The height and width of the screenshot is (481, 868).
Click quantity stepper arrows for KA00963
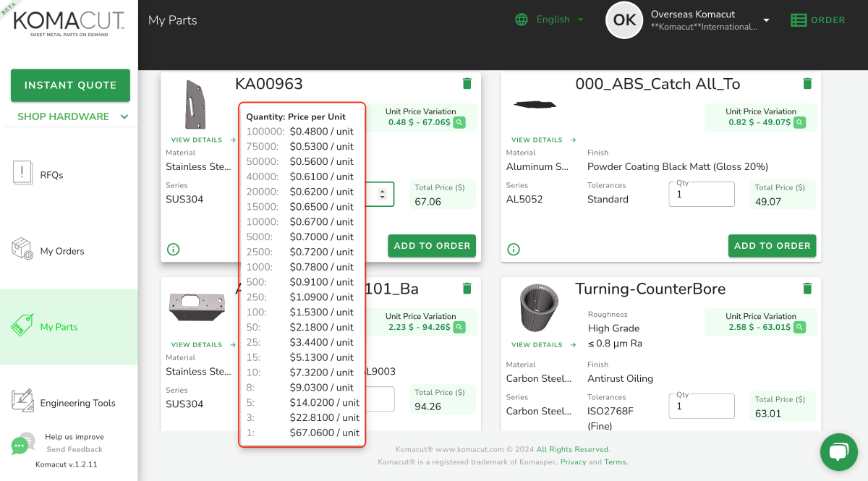pos(382,194)
